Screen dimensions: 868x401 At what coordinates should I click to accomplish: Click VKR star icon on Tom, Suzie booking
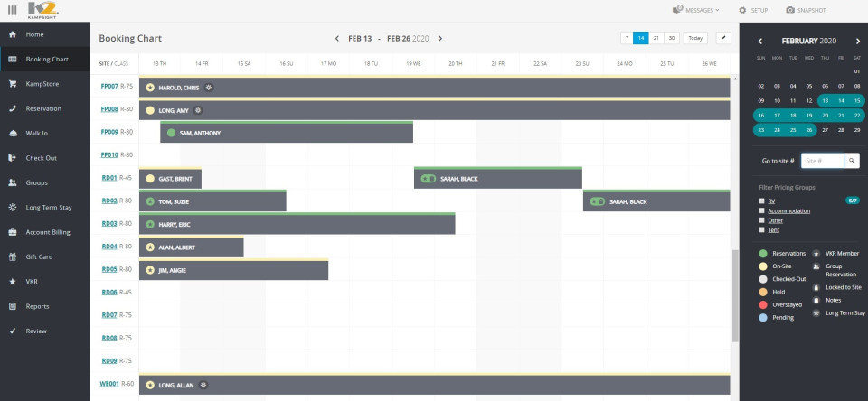[x=150, y=202]
